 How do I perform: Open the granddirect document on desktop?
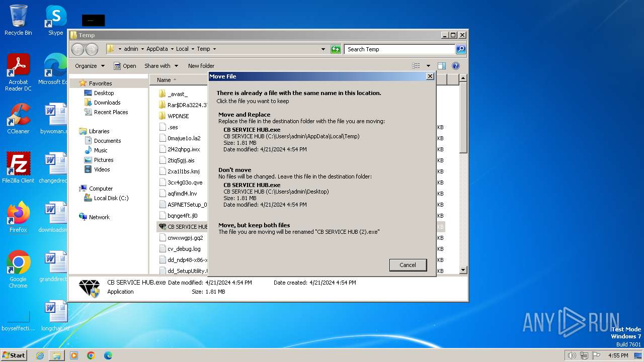[54, 266]
